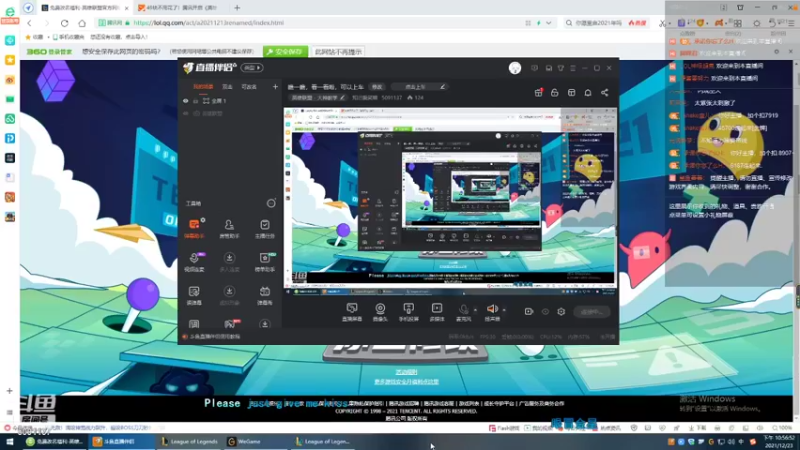Add a new scene with plus icon
This screenshot has width=800, height=450.
point(275,87)
